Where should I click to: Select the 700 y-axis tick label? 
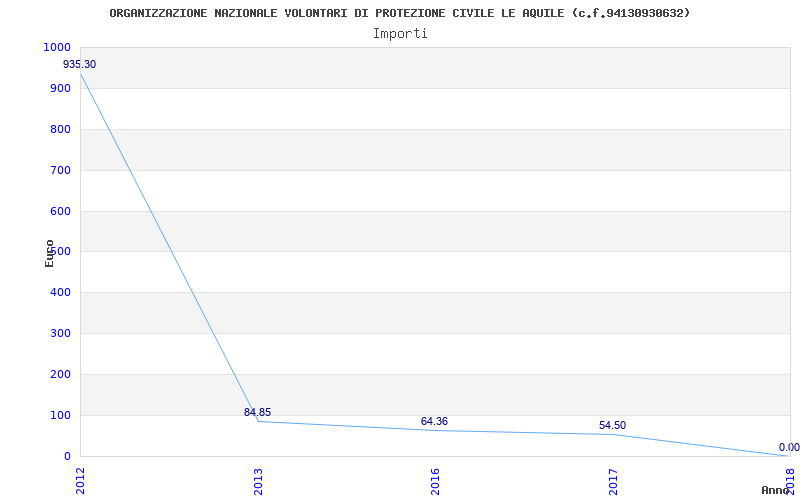[61, 170]
